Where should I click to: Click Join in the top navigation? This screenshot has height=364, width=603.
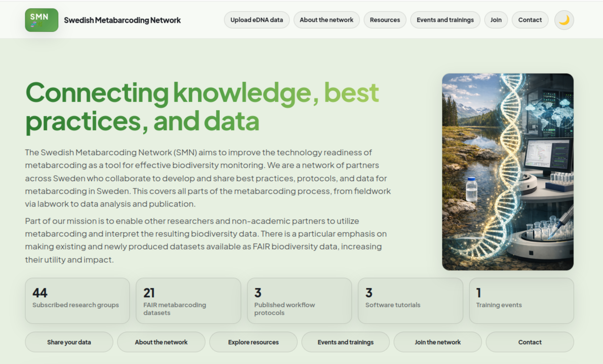[x=496, y=20]
